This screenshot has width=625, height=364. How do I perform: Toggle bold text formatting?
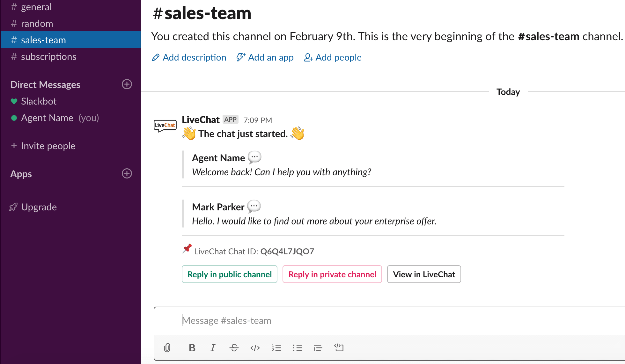click(x=192, y=347)
